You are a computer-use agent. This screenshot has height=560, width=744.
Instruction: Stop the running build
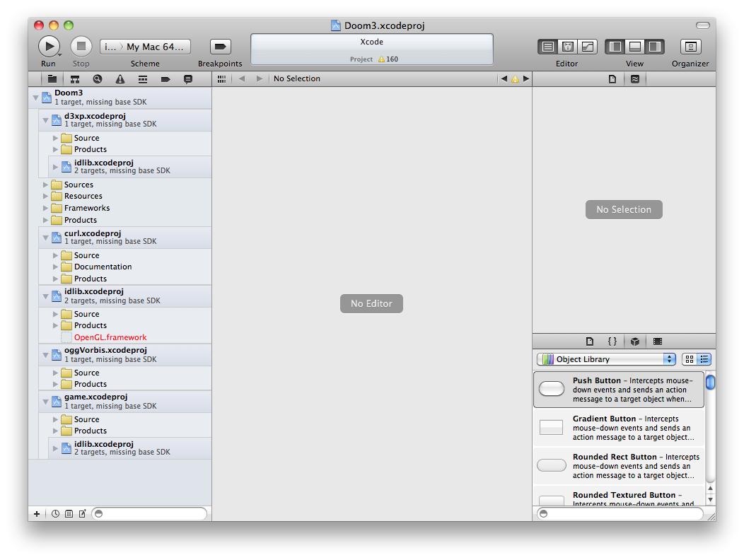point(81,47)
